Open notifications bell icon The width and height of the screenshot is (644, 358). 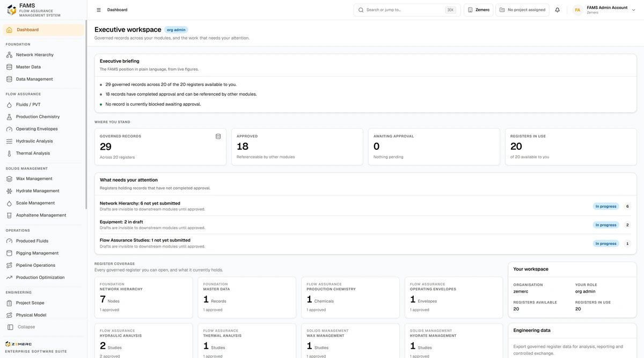point(557,10)
